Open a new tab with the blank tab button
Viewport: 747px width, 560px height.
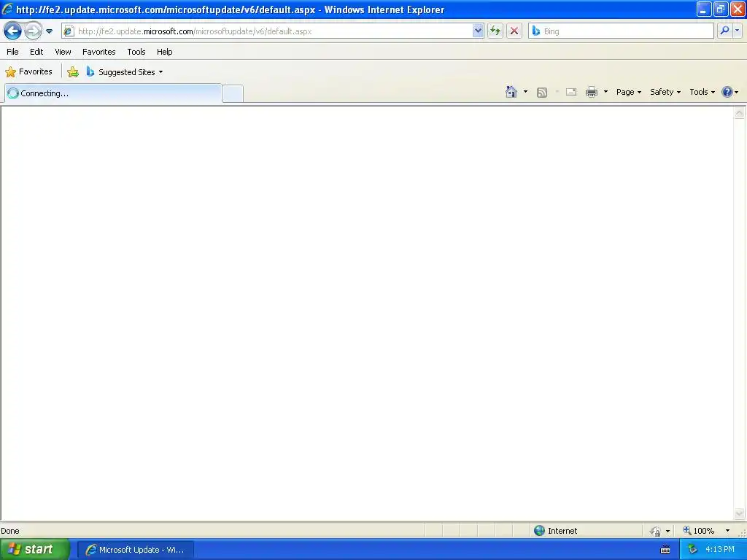coord(233,93)
